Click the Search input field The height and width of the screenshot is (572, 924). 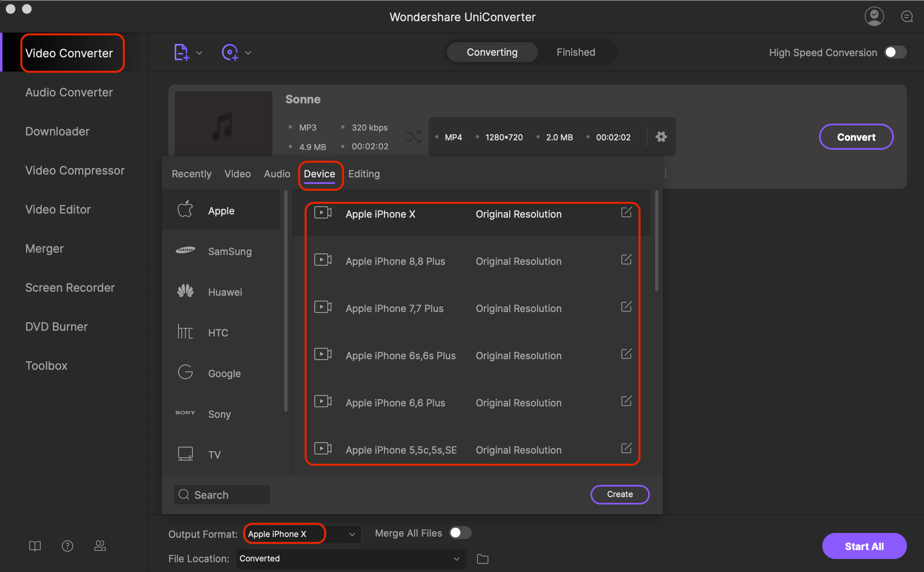pos(222,495)
